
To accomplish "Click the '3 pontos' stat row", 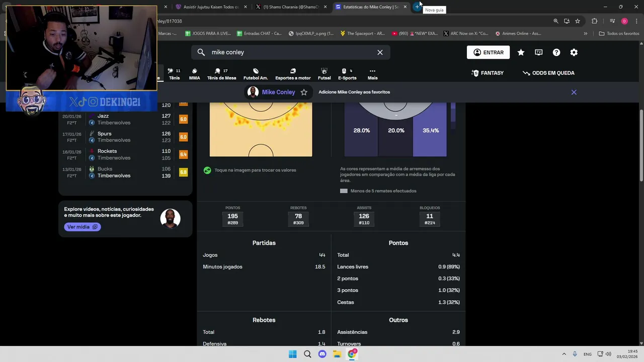I will (x=398, y=290).
